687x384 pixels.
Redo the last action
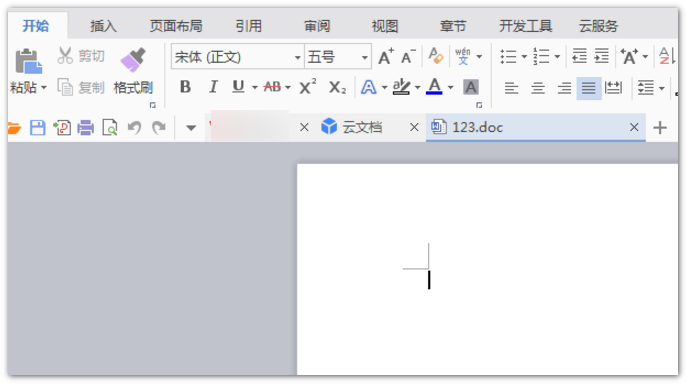pos(159,128)
